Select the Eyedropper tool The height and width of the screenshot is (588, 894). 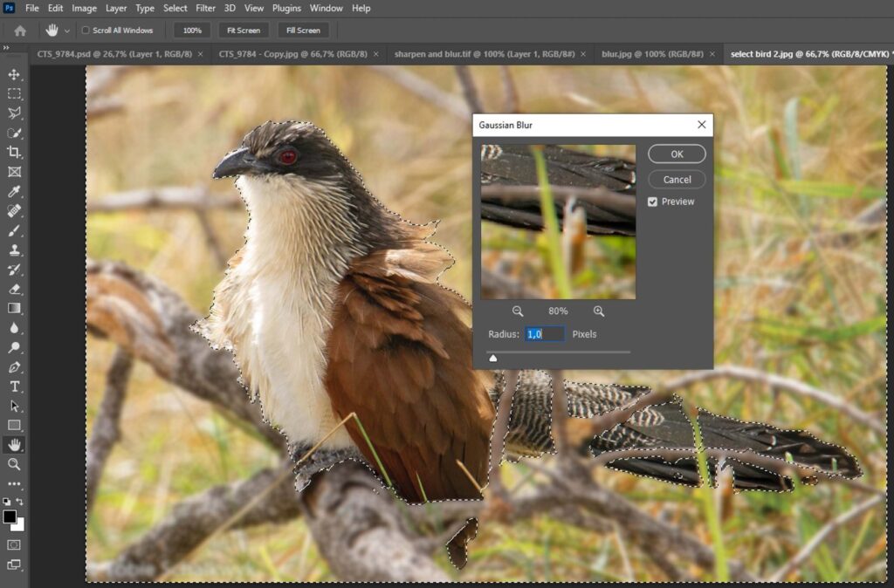click(x=14, y=192)
